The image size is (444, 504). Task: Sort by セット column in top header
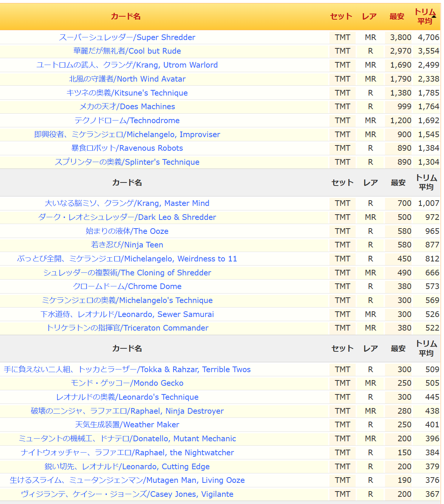(341, 16)
